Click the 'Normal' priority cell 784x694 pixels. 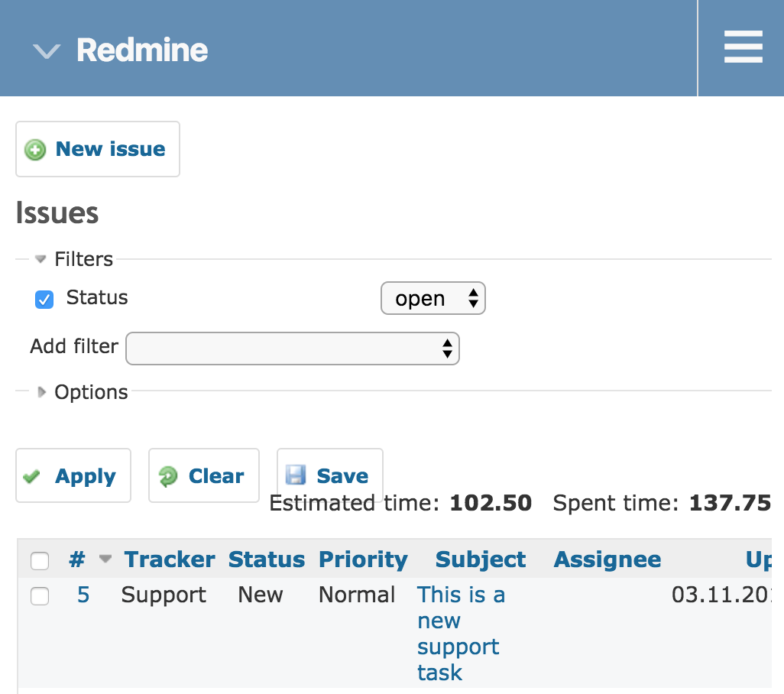coord(357,595)
